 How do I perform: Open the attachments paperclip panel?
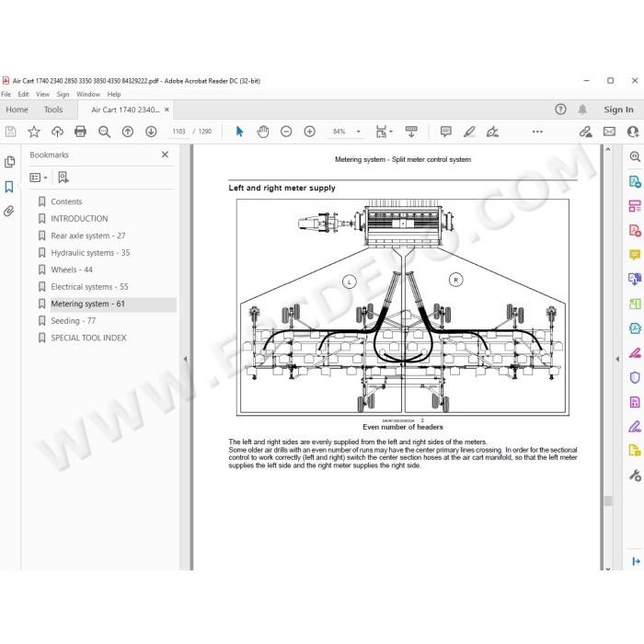click(x=9, y=211)
